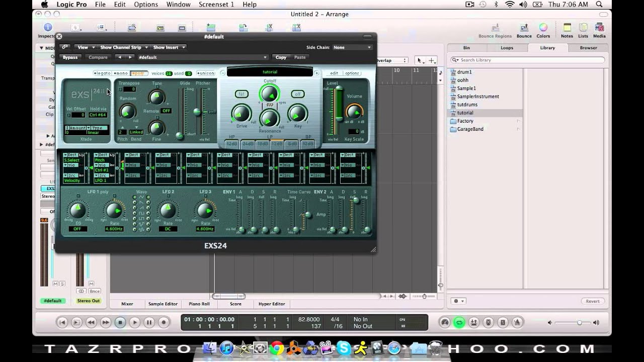Click the Cutoff knob
Viewport: 644px width, 362px height.
coord(269,94)
